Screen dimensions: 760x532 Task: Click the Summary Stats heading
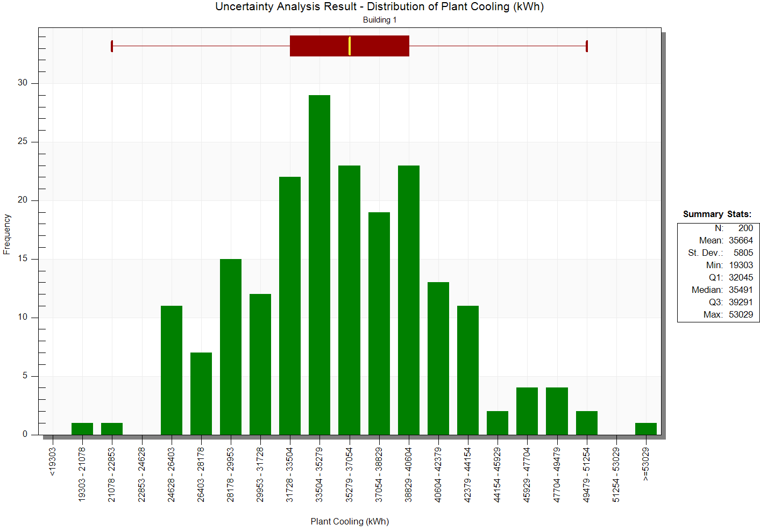(x=717, y=214)
